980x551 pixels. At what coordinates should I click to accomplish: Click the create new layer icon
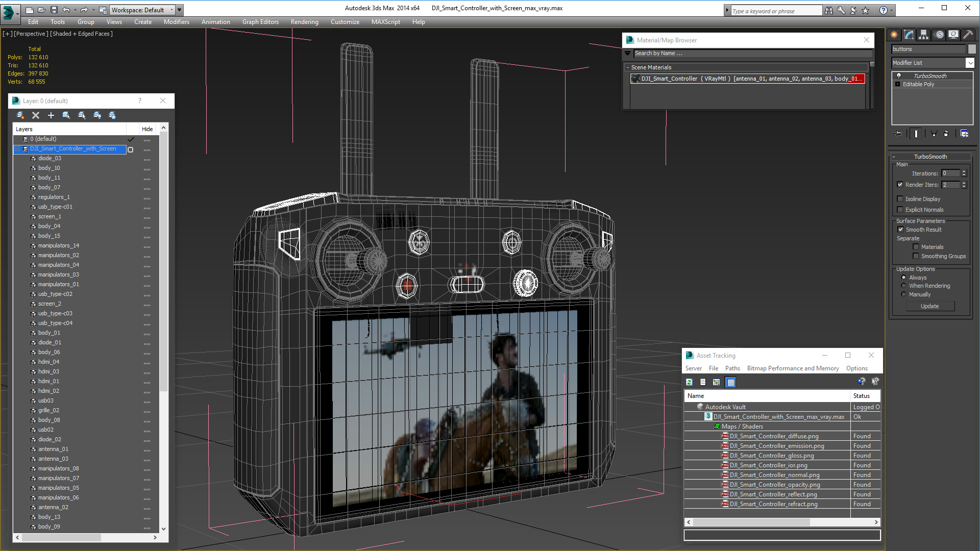20,115
